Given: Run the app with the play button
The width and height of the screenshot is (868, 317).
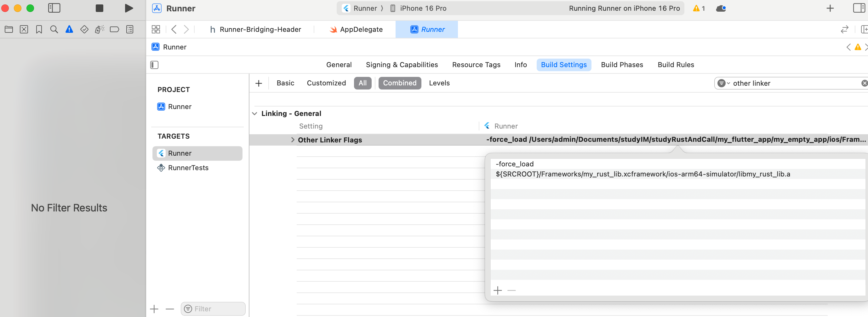Looking at the screenshot, I should pos(128,8).
